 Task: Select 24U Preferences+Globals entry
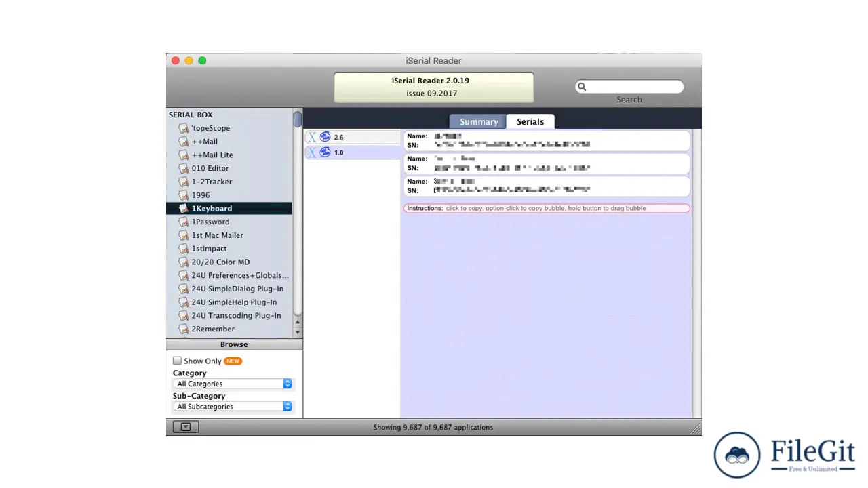pyautogui.click(x=229, y=275)
